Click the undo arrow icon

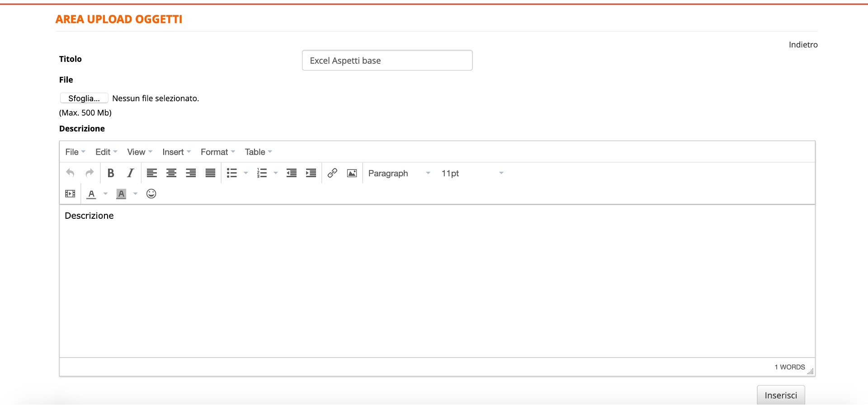click(x=70, y=173)
